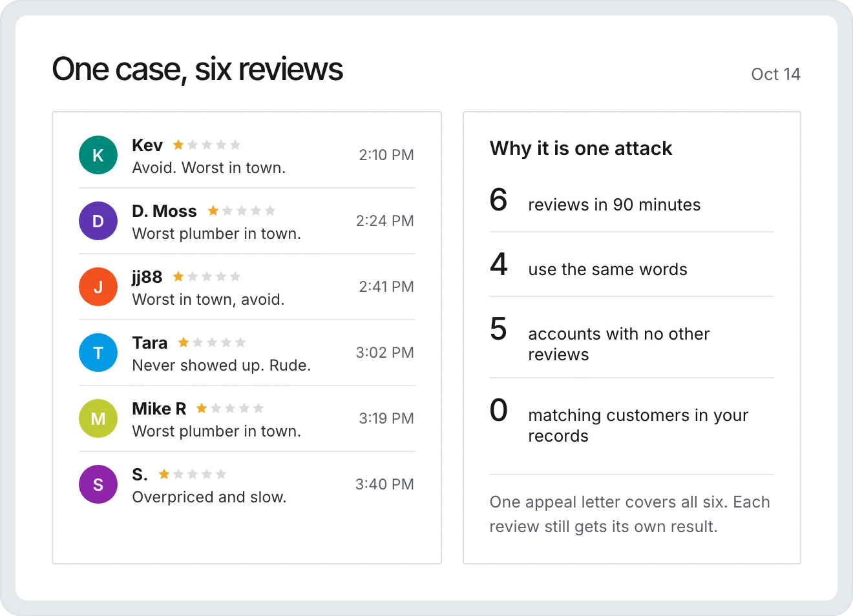Click Tara's one-star rating

[x=212, y=342]
